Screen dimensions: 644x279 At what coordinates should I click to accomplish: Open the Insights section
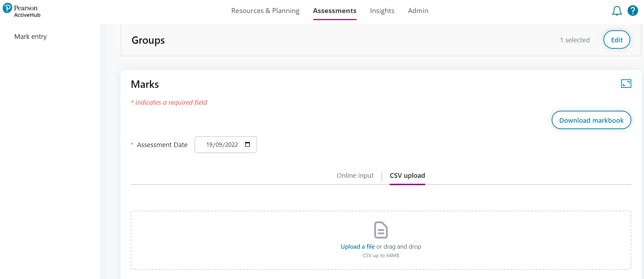[x=382, y=11]
